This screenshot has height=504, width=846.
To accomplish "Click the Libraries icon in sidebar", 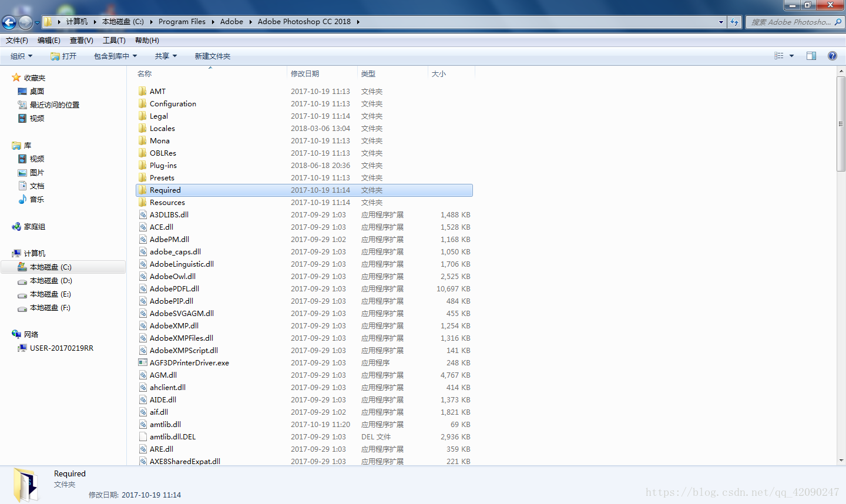I will pyautogui.click(x=16, y=145).
